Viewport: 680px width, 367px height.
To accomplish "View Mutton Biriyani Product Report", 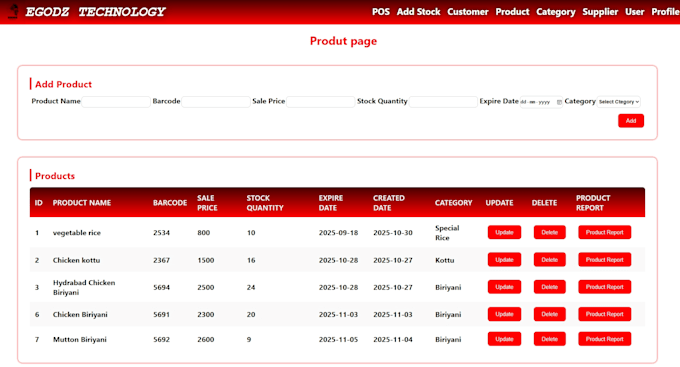I will [604, 339].
